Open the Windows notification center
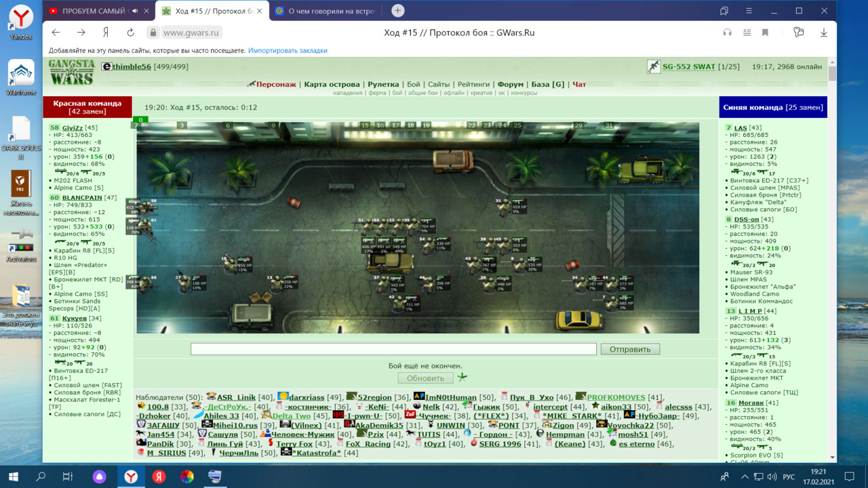This screenshot has width=868, height=488. click(x=850, y=476)
